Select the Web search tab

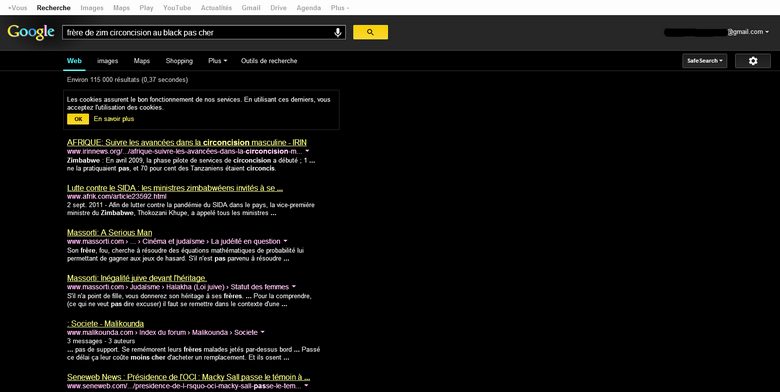click(x=74, y=61)
